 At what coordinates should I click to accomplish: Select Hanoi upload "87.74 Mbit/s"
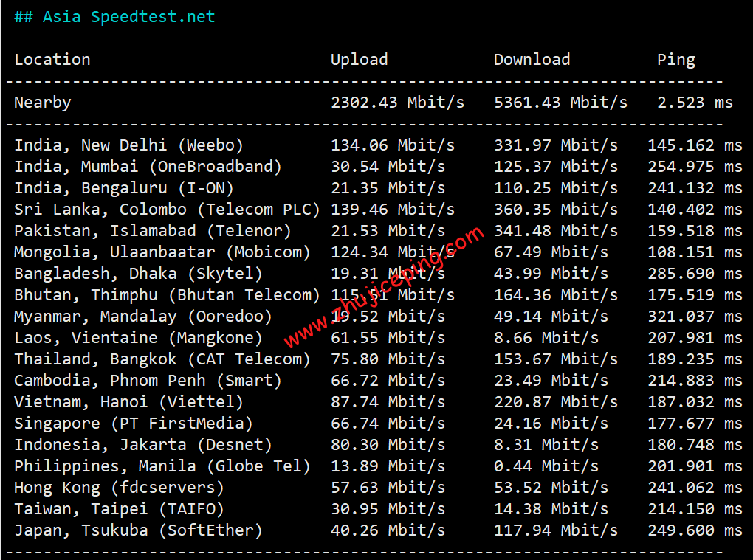point(388,401)
